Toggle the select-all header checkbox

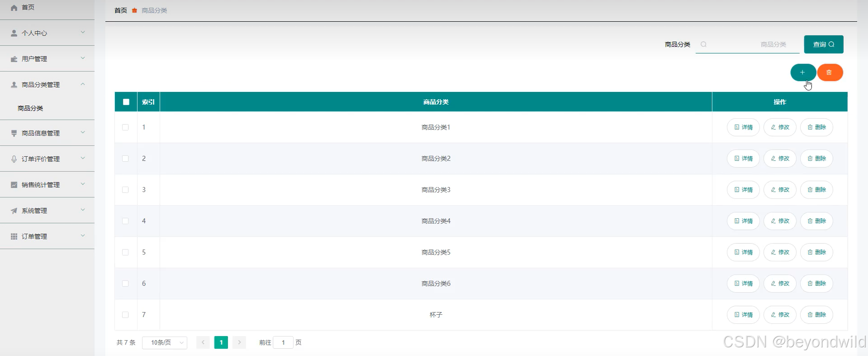tap(126, 102)
